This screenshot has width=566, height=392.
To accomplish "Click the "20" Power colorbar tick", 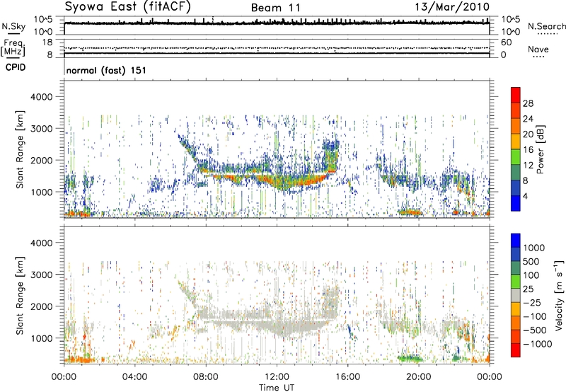I will (x=528, y=134).
